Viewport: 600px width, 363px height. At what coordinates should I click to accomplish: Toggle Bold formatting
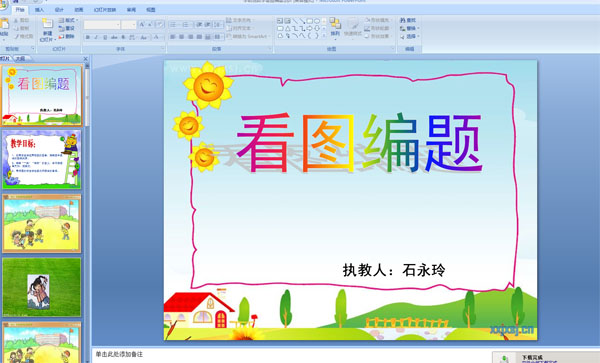click(x=88, y=37)
